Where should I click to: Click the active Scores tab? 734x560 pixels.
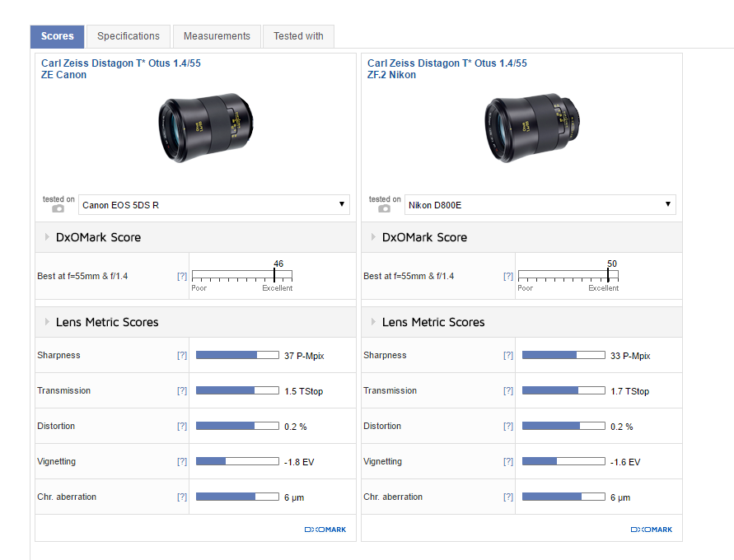57,36
